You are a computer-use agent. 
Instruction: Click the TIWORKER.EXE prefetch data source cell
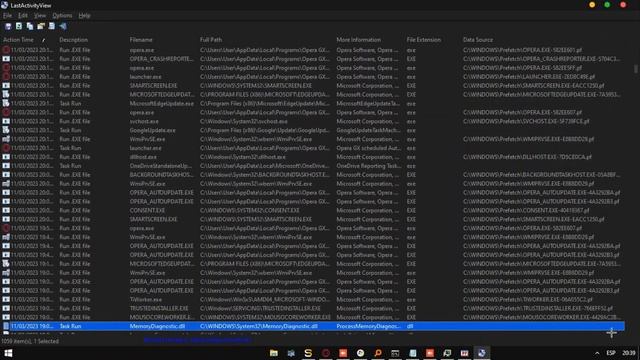pyautogui.click(x=528, y=299)
